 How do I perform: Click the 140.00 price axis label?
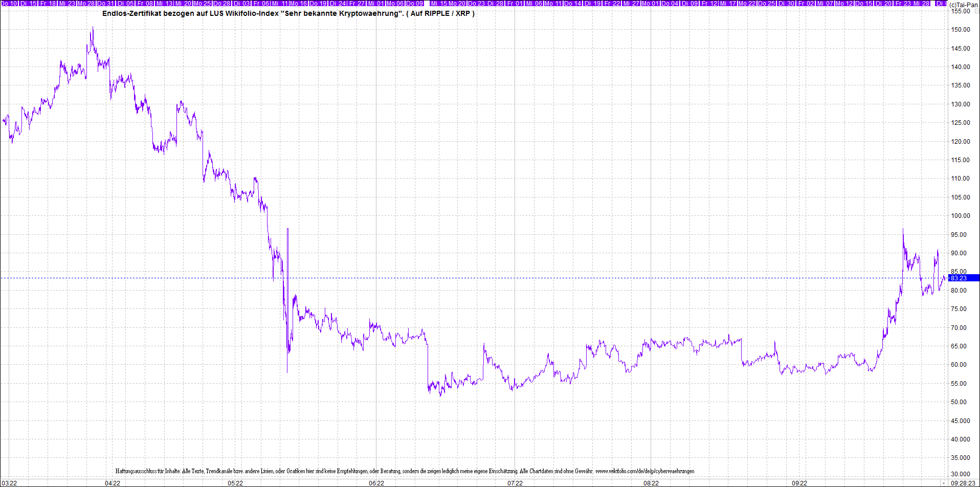click(x=960, y=67)
